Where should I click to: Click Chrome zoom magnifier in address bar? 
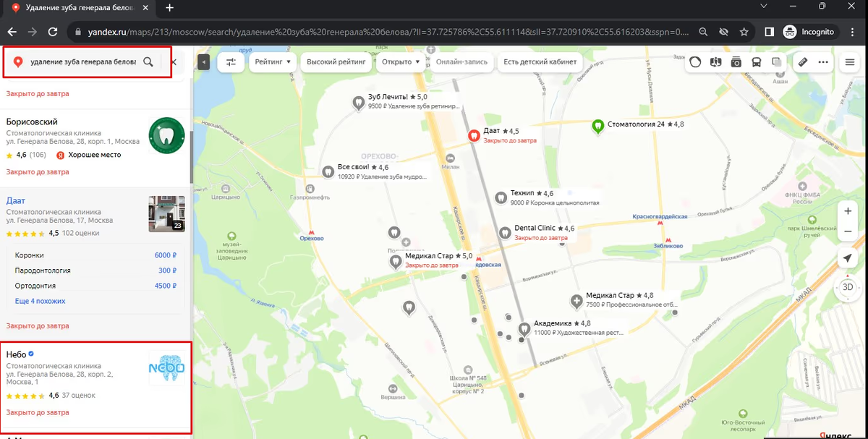click(x=703, y=32)
